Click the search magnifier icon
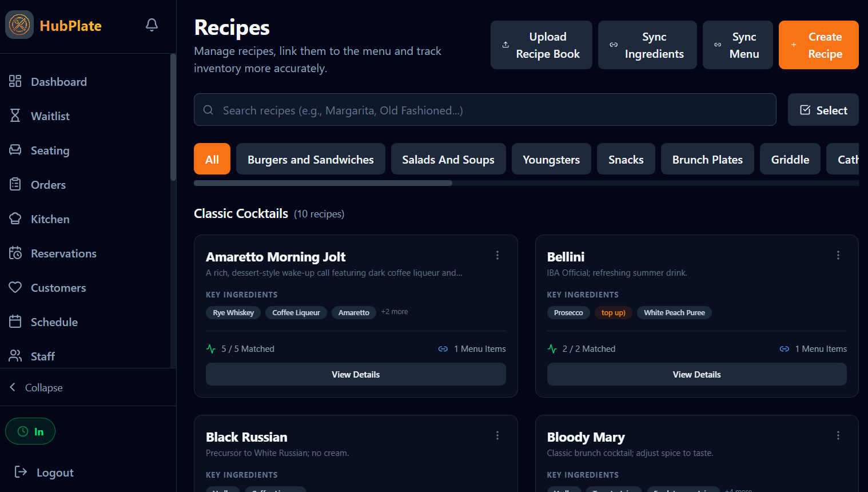868x492 pixels. (x=209, y=110)
